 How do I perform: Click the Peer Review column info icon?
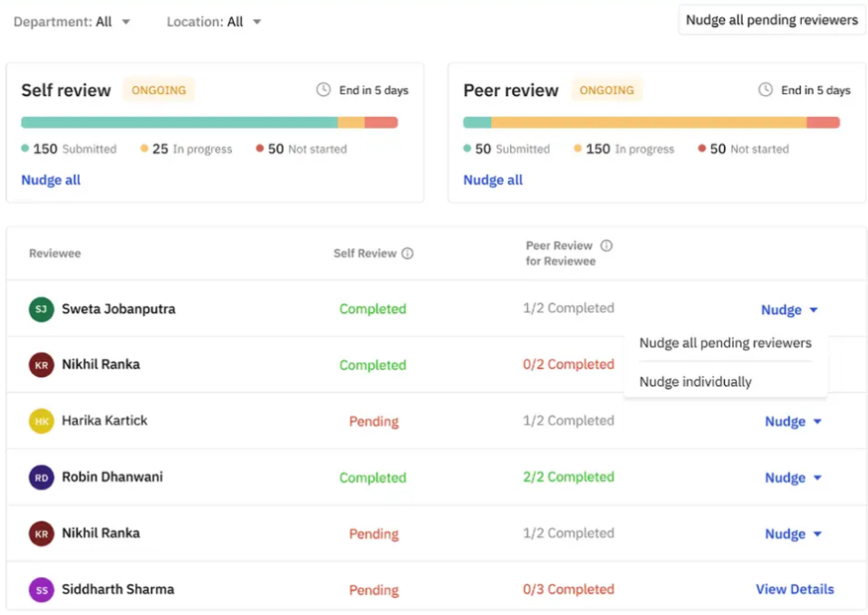tap(606, 245)
